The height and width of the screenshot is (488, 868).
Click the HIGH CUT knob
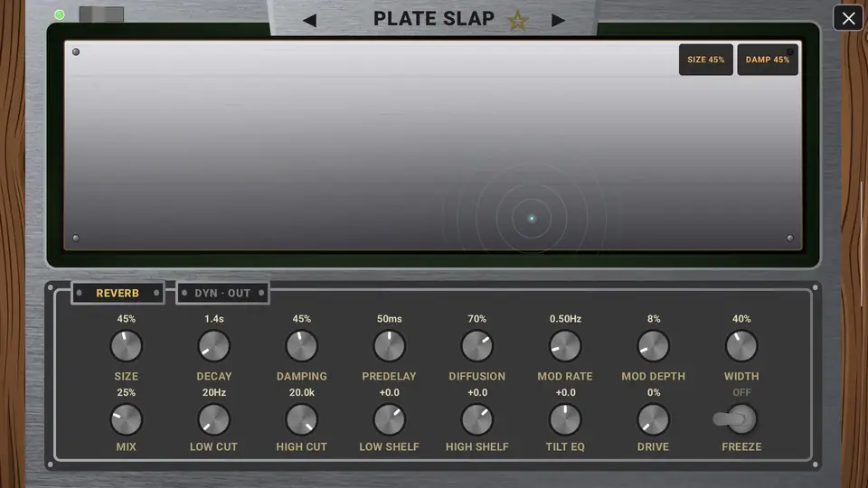[x=302, y=420]
